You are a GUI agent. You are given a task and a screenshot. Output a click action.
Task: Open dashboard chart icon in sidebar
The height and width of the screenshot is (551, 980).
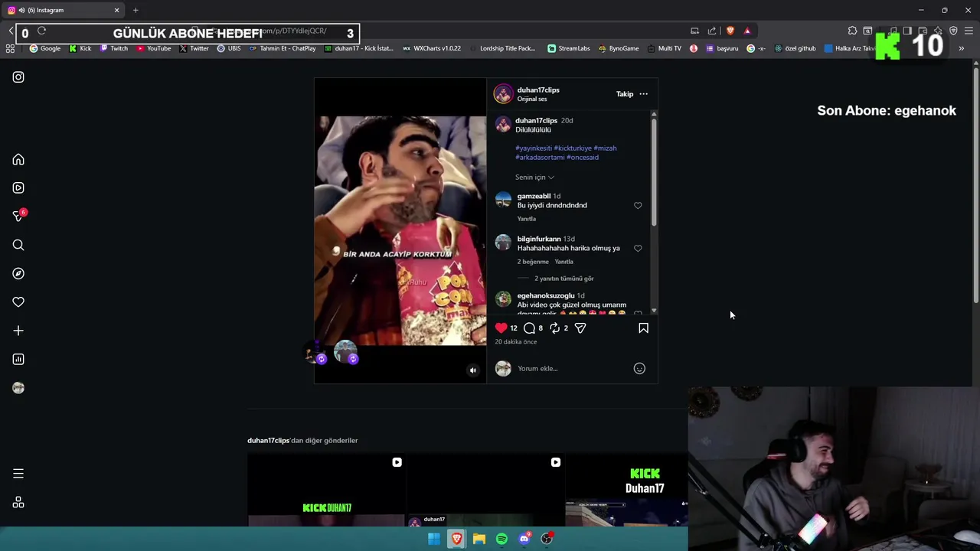pos(18,359)
